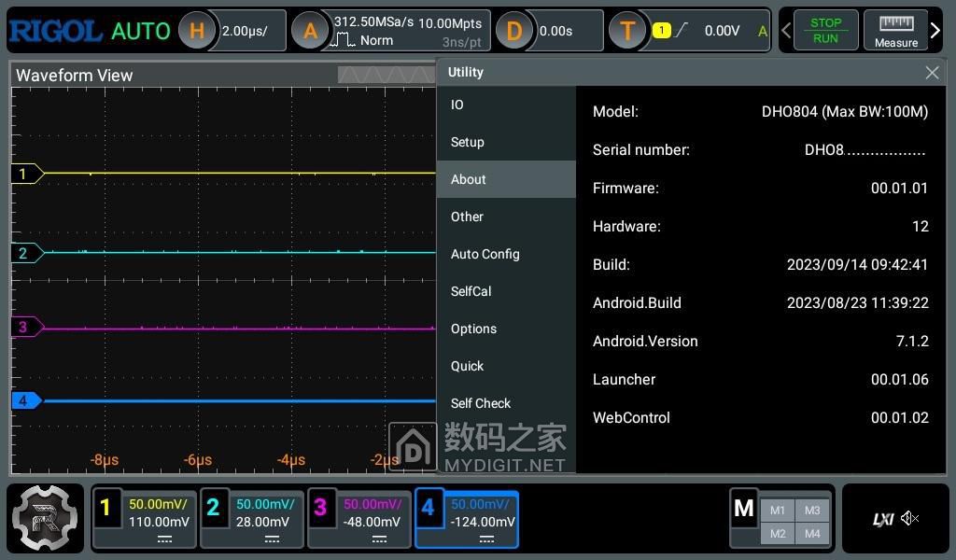Open the Delay (D) settings
This screenshot has height=560, width=956.
click(514, 31)
